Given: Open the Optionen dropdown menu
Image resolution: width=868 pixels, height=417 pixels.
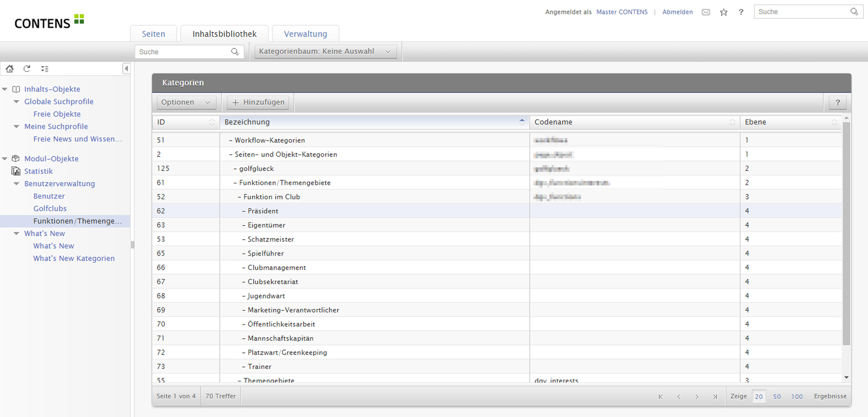Looking at the screenshot, I should tap(186, 103).
